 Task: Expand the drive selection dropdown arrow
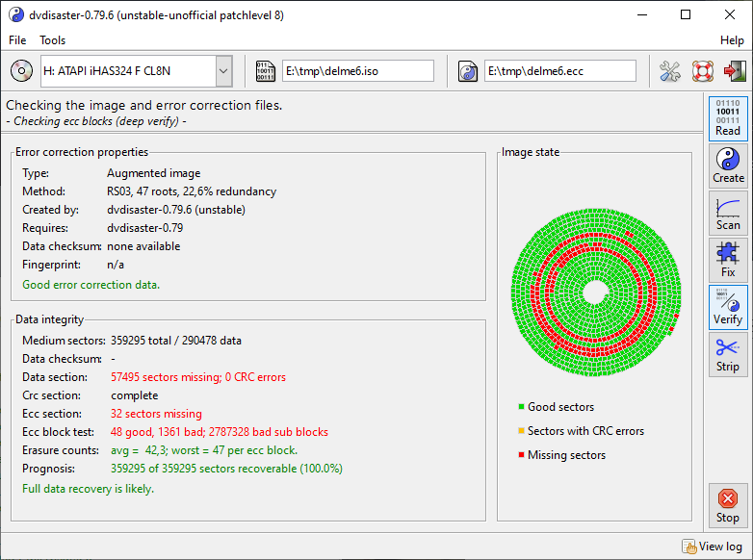coord(223,71)
